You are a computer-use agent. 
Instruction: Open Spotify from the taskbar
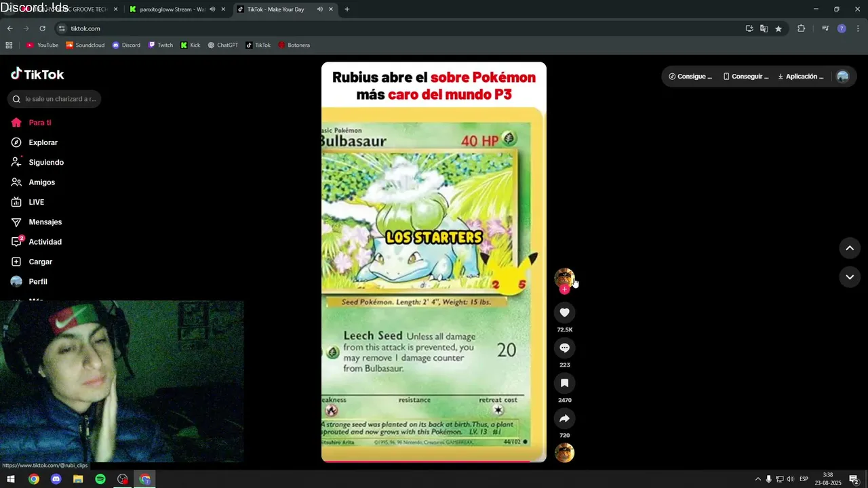point(100,479)
